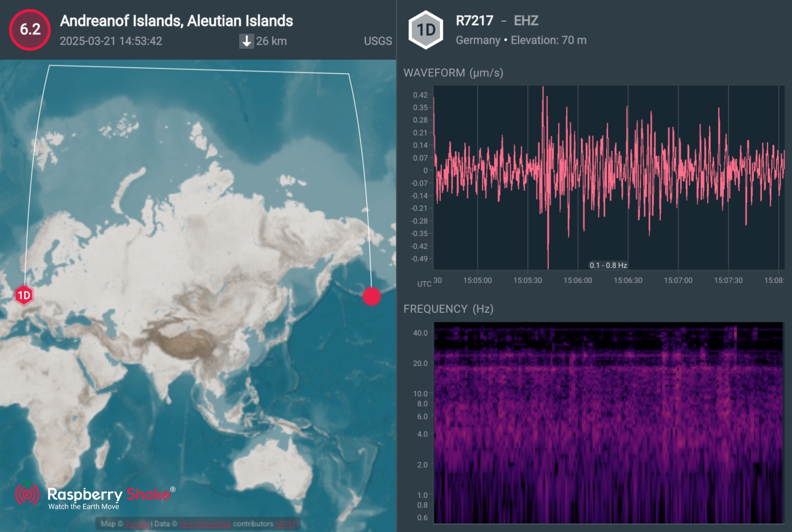
Task: Open the OpenStreetMap attribution link
Action: click(205, 524)
